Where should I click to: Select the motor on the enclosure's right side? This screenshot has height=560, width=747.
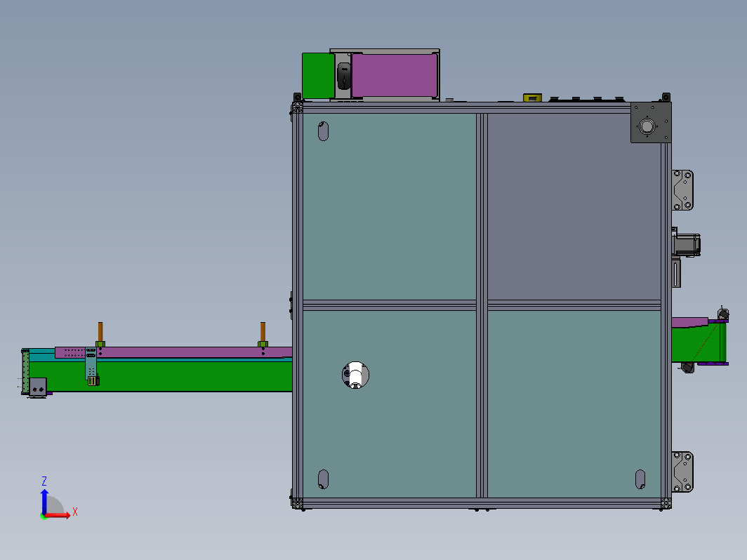pos(687,245)
